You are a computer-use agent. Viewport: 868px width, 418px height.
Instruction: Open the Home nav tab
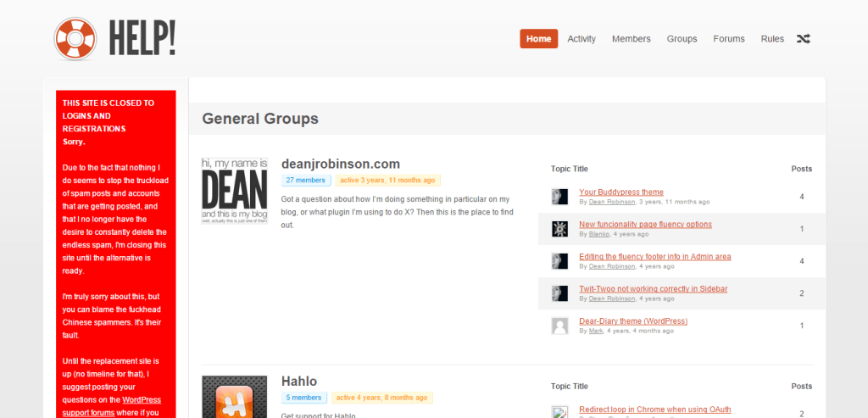pyautogui.click(x=538, y=39)
